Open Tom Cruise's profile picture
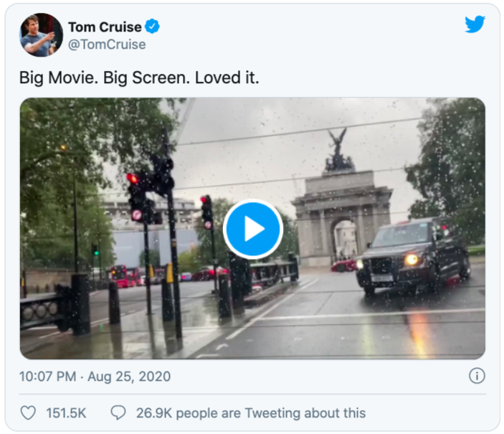 pos(42,34)
